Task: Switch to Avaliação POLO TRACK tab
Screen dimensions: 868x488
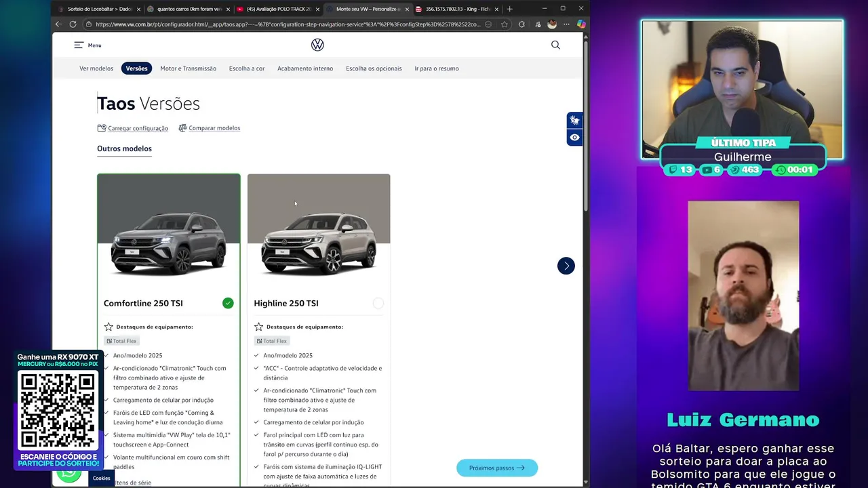Action: click(x=279, y=9)
